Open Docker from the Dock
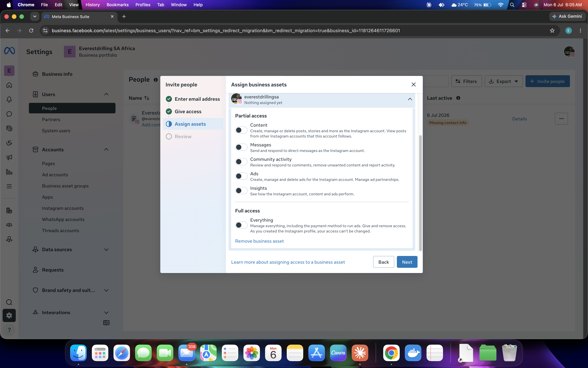The image size is (588, 368). 413,353
